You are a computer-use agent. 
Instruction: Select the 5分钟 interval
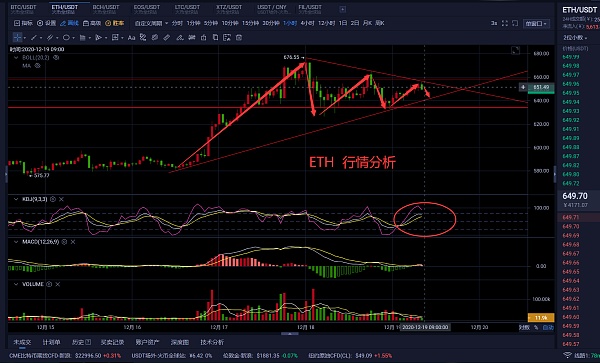click(210, 23)
